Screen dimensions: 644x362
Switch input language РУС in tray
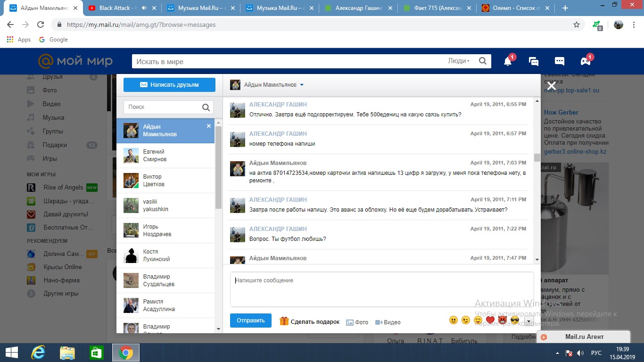(596, 353)
